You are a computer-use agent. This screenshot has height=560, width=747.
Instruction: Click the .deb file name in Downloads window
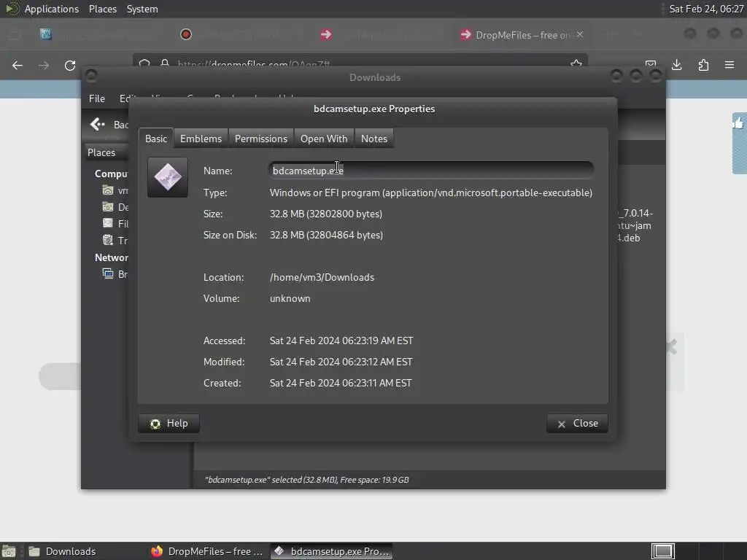(x=635, y=226)
